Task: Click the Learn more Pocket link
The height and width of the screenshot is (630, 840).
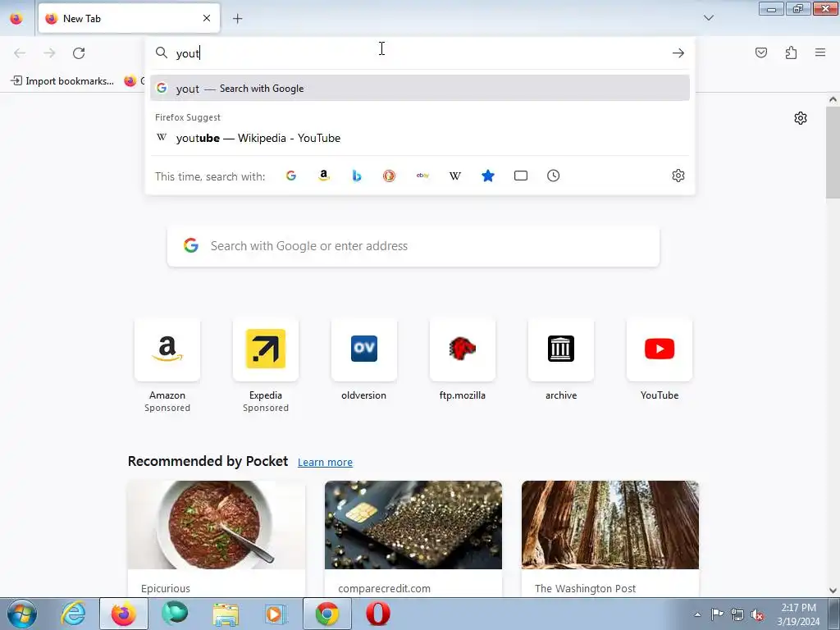Action: click(x=325, y=463)
